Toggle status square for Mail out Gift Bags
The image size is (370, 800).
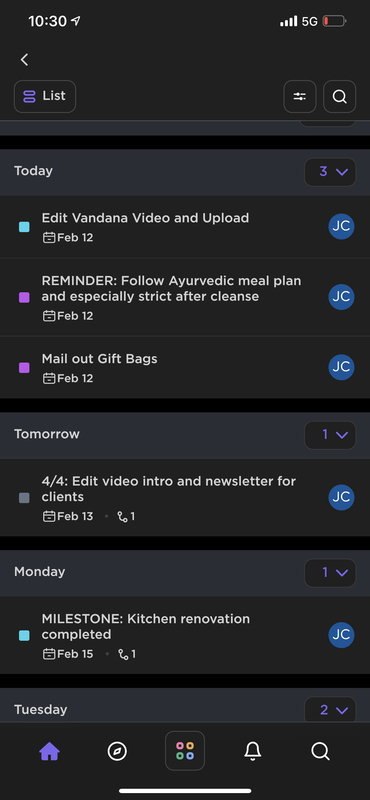pos(24,367)
